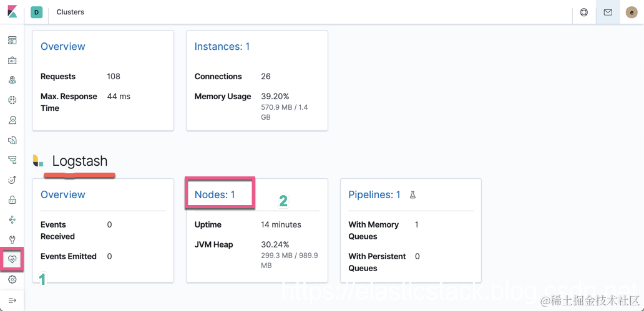644x311 pixels.
Task: Click the '44 ms' response time value
Action: pos(119,97)
